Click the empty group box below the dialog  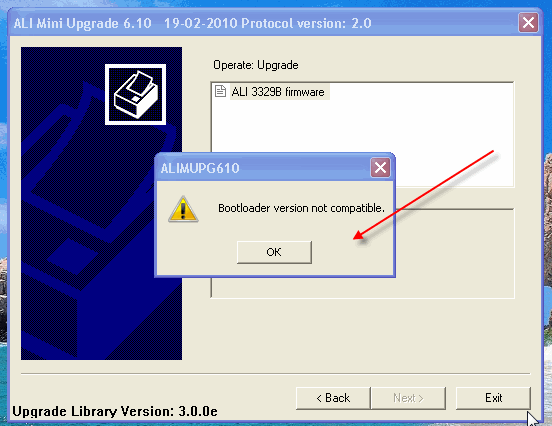pos(454,253)
